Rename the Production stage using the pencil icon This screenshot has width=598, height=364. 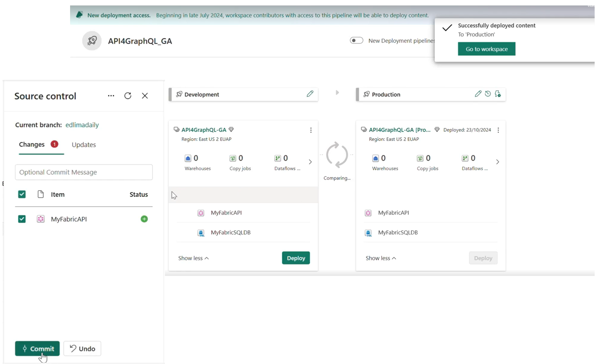[478, 94]
